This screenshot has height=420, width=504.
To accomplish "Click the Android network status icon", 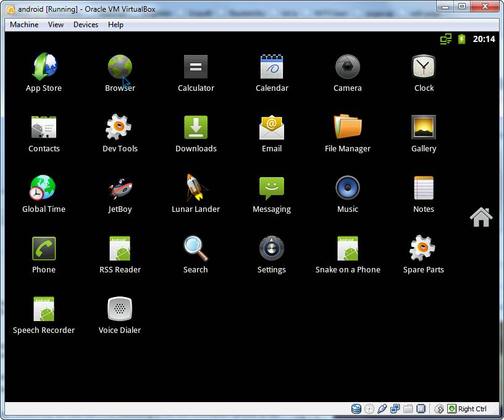I will (x=446, y=39).
